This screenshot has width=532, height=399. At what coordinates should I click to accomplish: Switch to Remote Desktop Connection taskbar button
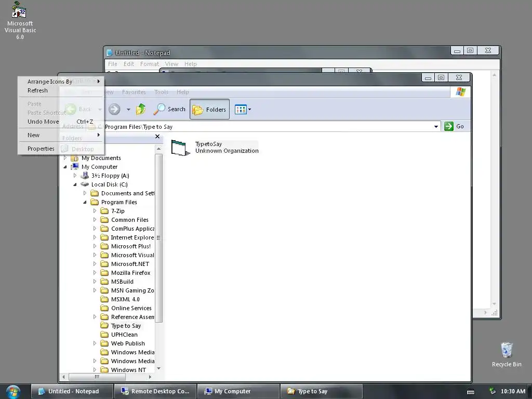(155, 391)
